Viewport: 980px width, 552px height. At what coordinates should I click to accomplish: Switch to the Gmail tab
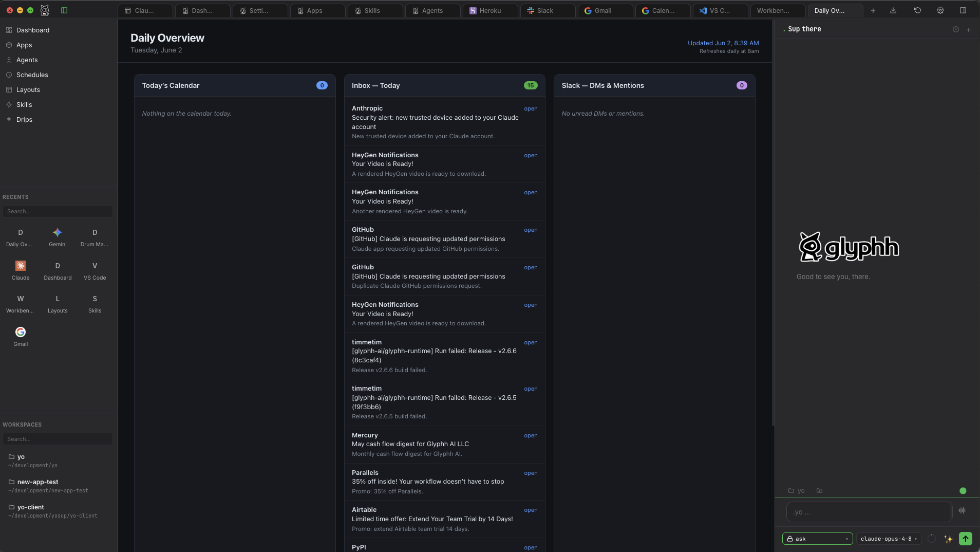coord(606,11)
